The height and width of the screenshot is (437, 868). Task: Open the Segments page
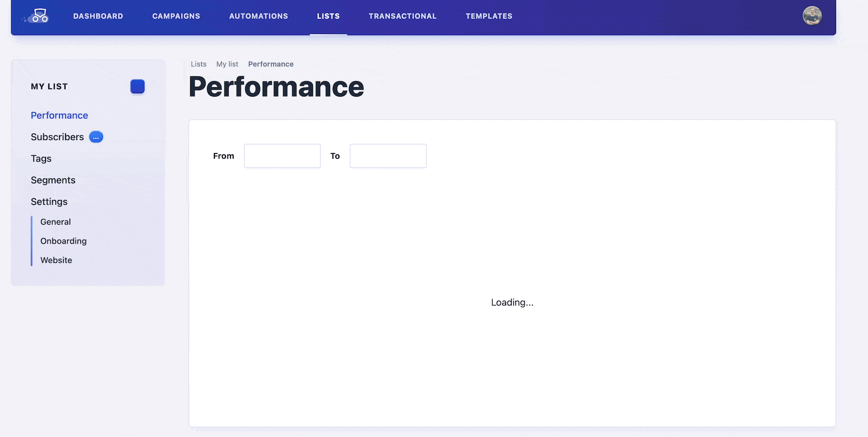pos(53,180)
